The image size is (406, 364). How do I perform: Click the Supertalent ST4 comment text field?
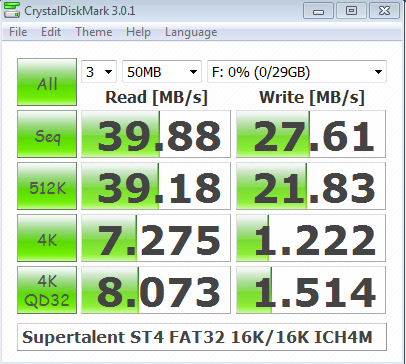coord(202,337)
